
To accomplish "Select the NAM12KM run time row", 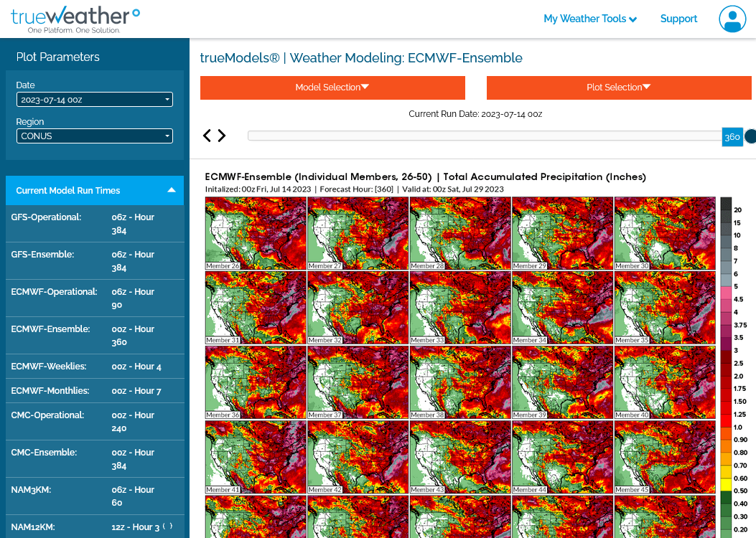I will point(95,527).
